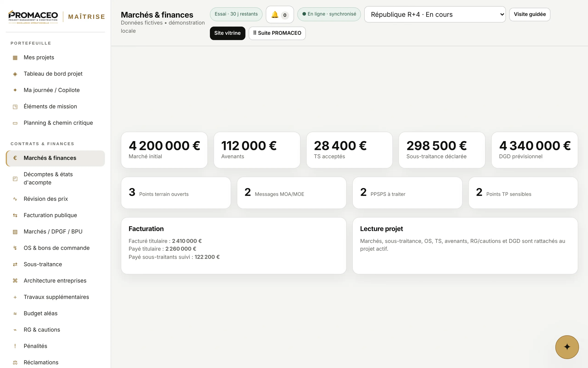Open the République R+4 project dropdown
This screenshot has width=588, height=368.
(x=435, y=14)
